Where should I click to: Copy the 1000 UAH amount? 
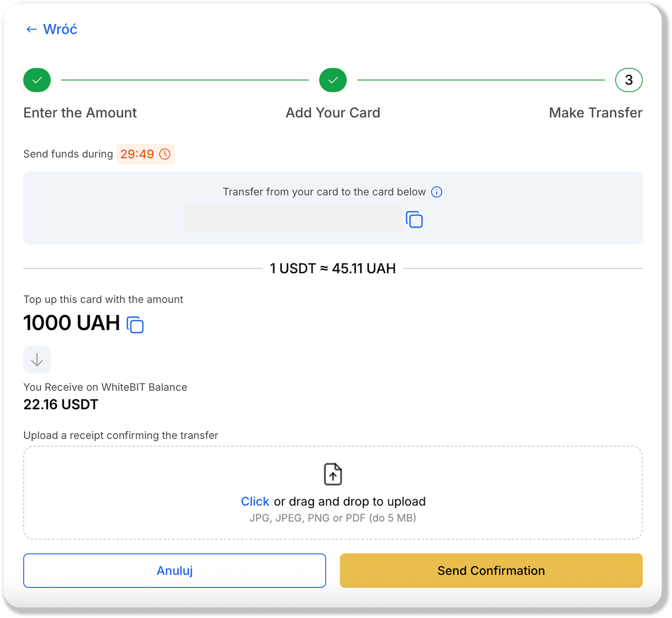point(135,325)
